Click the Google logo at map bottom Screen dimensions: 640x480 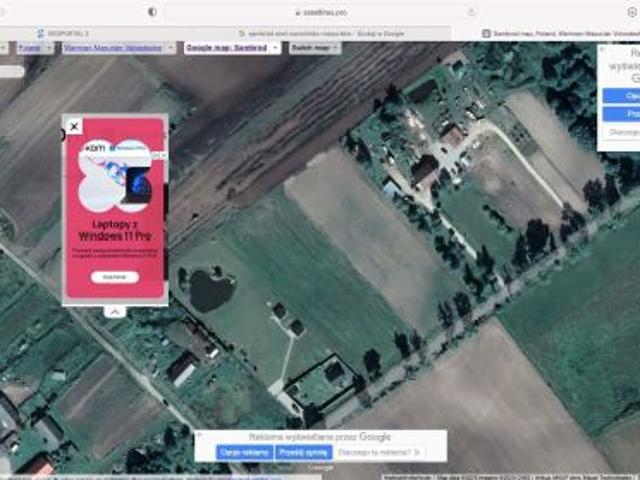tap(321, 468)
